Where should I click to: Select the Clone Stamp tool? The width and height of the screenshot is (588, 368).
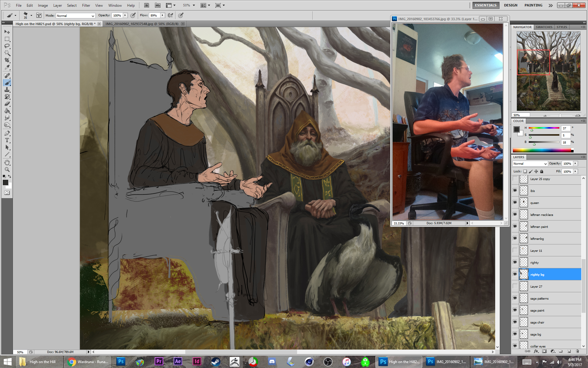[7, 90]
